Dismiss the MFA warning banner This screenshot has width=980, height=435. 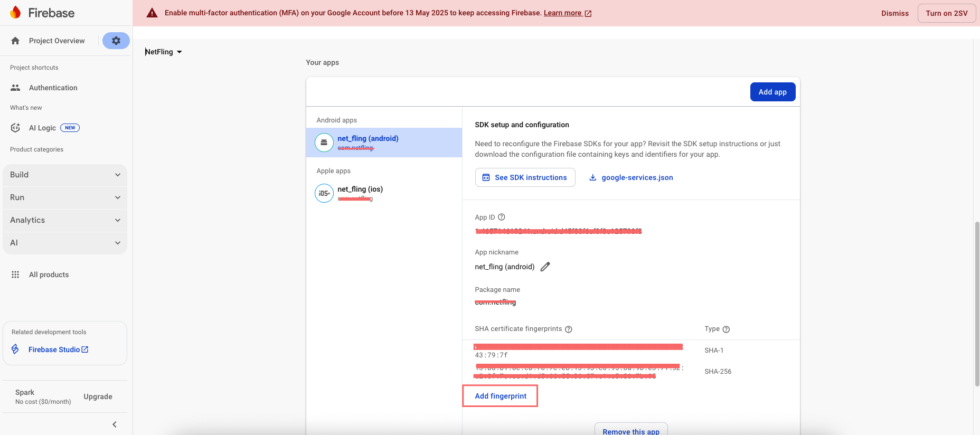(894, 13)
